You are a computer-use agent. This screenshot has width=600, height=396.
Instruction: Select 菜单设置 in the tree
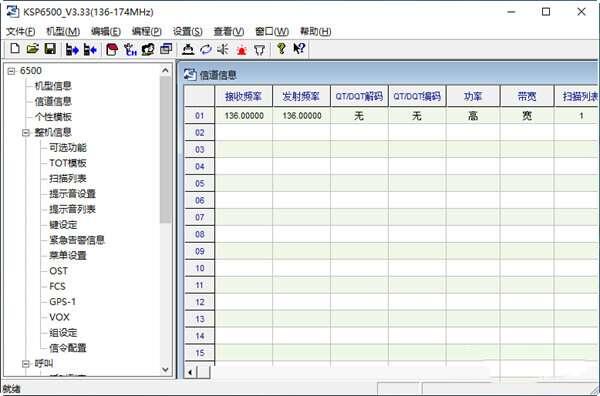(68, 256)
